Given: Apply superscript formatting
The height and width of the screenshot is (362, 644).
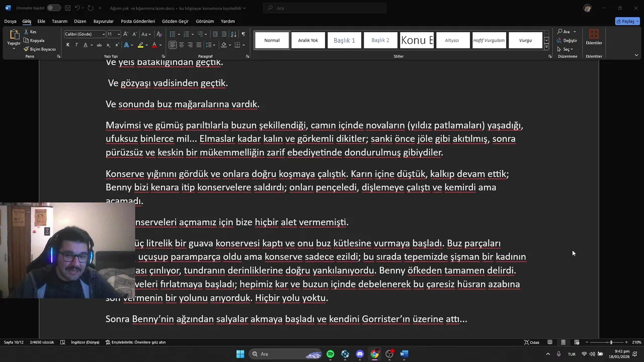Looking at the screenshot, I should tap(116, 45).
